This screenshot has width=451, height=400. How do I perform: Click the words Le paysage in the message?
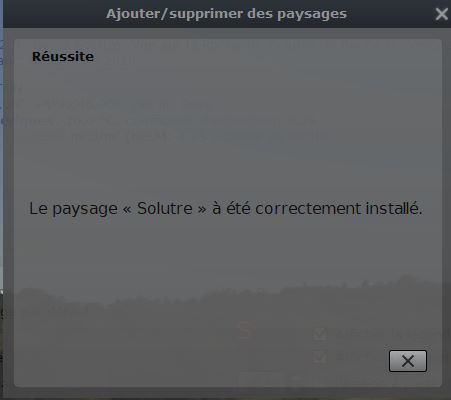pos(73,209)
